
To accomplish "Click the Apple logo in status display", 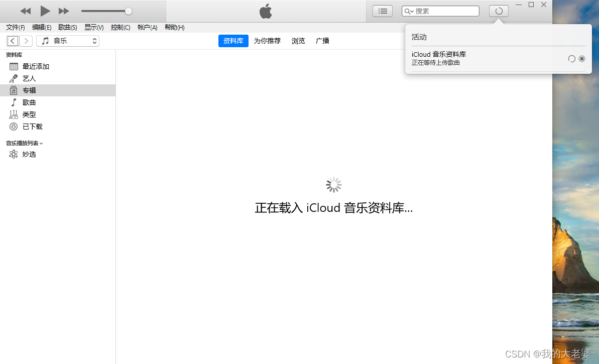I will tap(266, 11).
